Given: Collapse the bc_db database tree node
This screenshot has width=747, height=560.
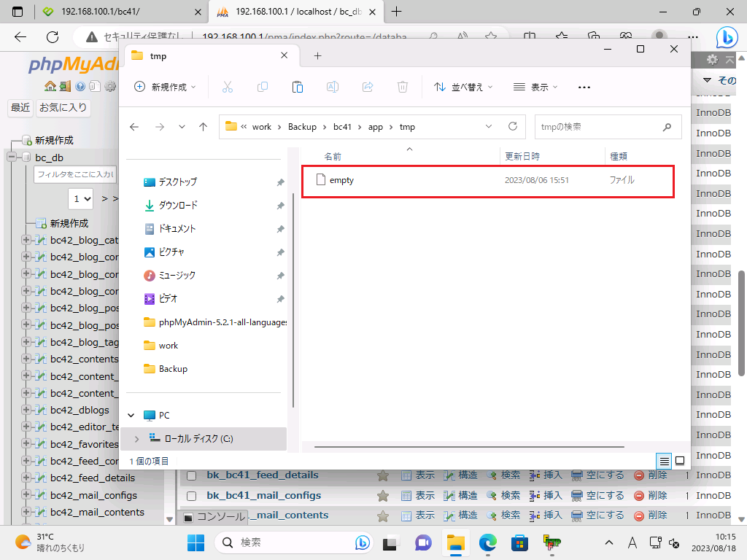Looking at the screenshot, I should (x=12, y=157).
